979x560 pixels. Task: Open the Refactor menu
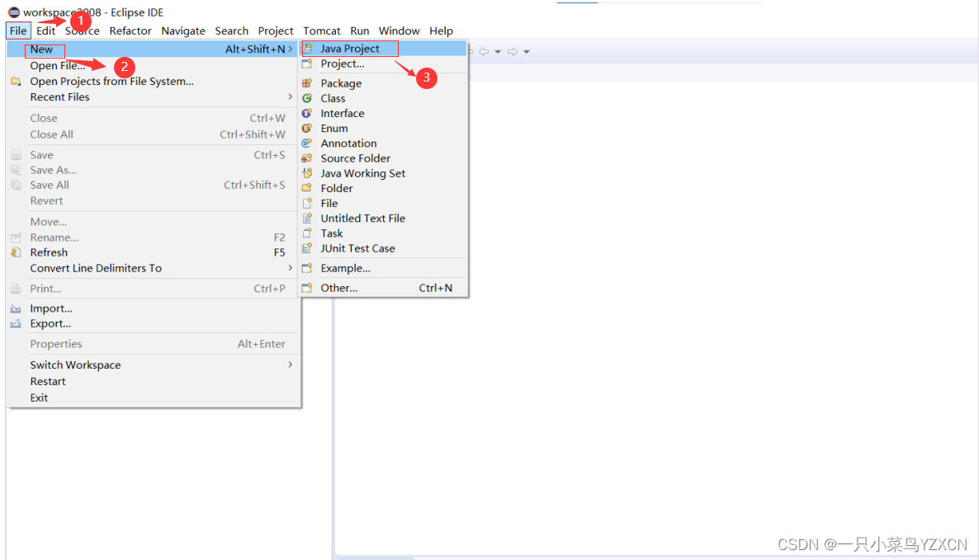130,31
